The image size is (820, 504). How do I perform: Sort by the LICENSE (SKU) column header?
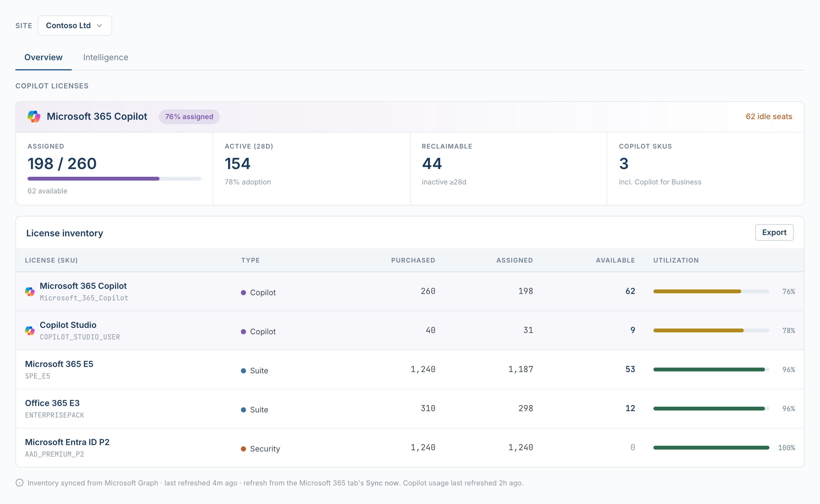click(x=51, y=260)
